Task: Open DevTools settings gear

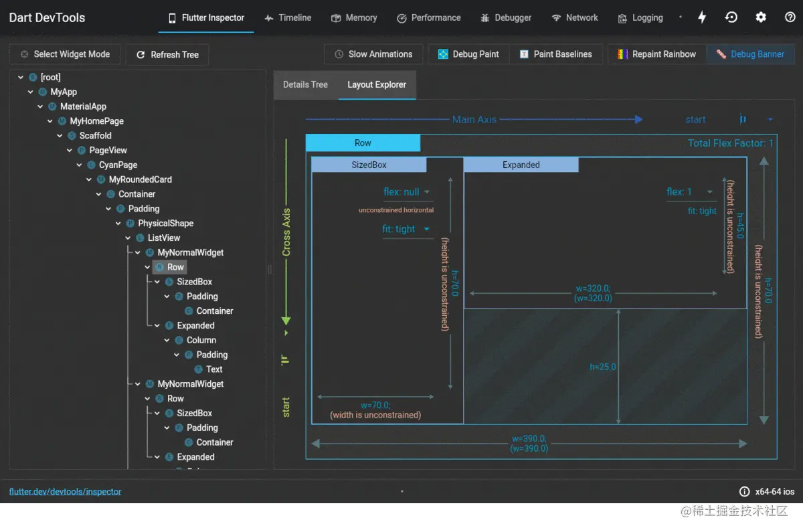Action: (761, 17)
